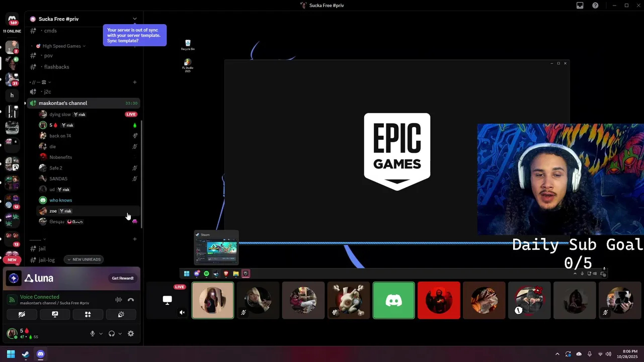Share your screen from voice panel
The height and width of the screenshot is (362, 644).
pyautogui.click(x=55, y=314)
